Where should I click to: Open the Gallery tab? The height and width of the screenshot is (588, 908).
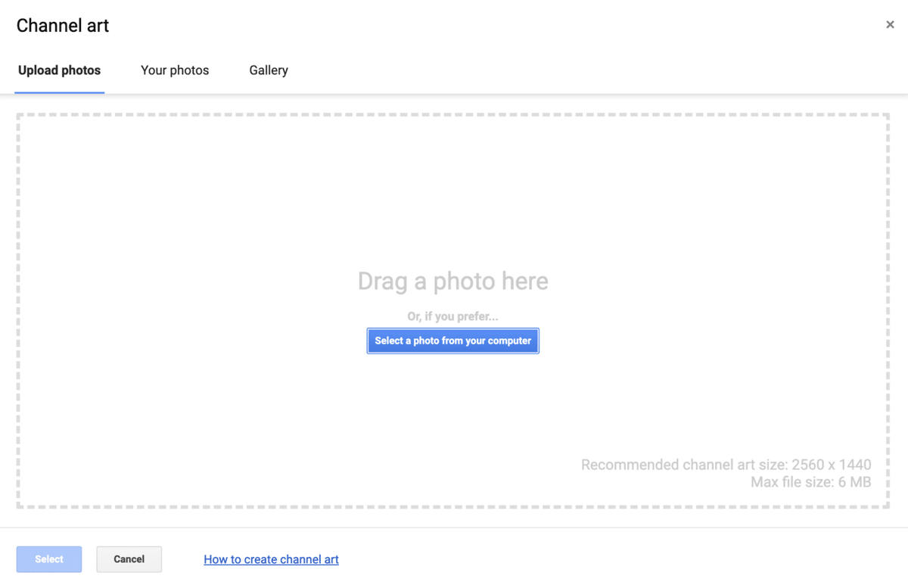pos(269,70)
